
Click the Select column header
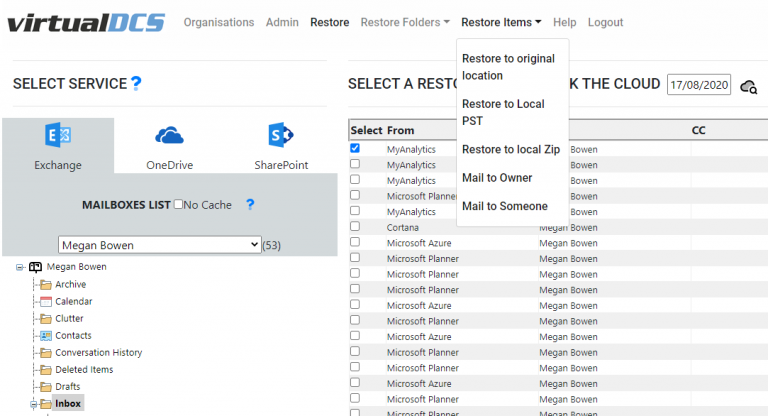[x=366, y=130]
